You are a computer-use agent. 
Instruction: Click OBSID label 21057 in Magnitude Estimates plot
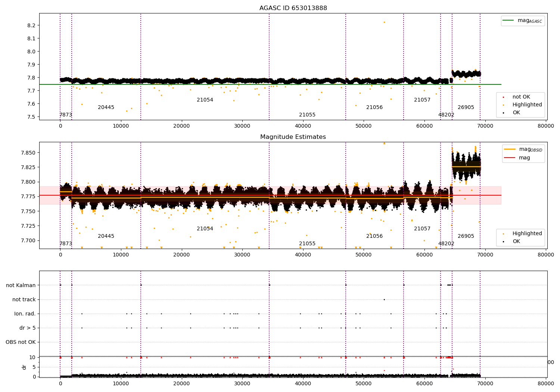click(x=422, y=229)
